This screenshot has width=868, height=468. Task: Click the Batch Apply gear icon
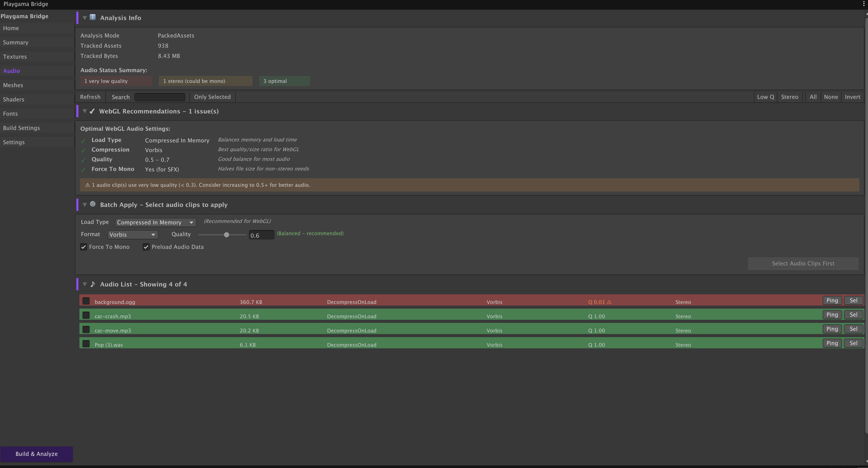pos(93,204)
